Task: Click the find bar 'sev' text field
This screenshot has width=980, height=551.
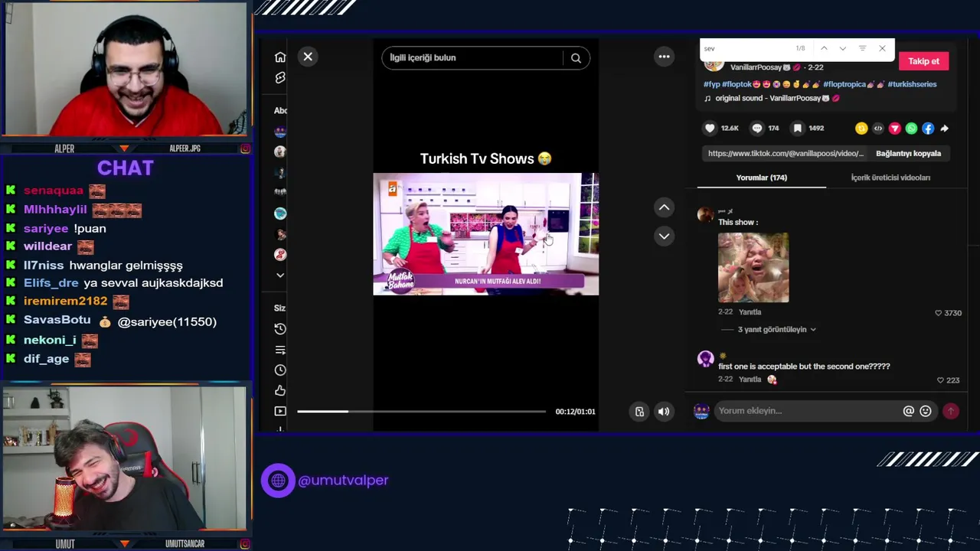Action: point(746,48)
